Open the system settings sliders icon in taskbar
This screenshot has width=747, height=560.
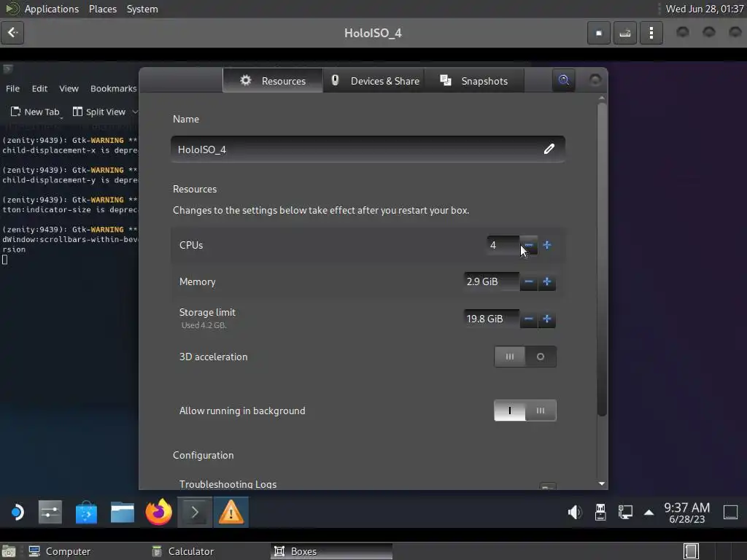click(50, 513)
